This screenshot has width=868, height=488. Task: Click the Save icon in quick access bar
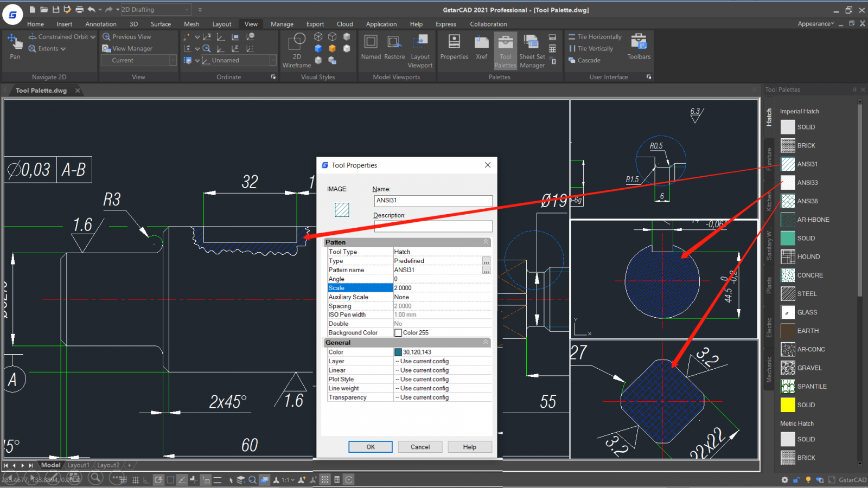pos(56,10)
